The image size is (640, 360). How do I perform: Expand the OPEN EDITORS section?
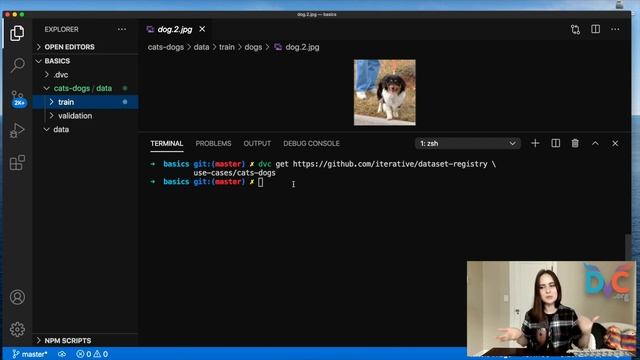[86, 47]
